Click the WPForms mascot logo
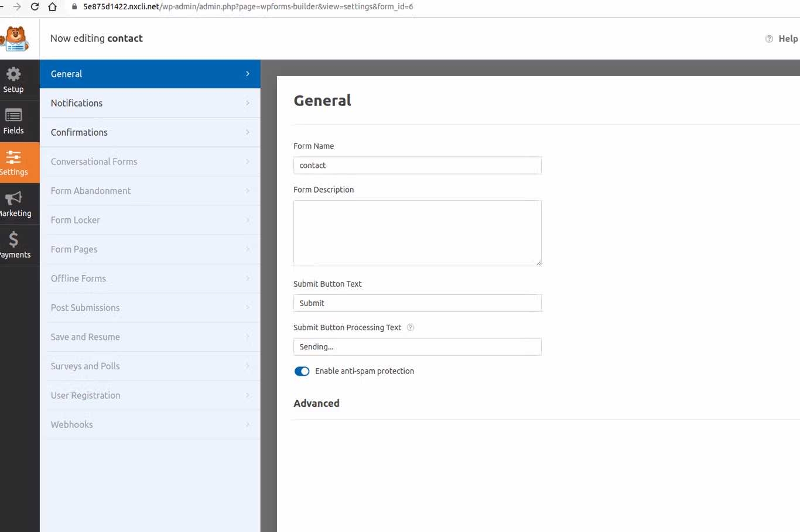This screenshot has width=800, height=532. (15, 38)
